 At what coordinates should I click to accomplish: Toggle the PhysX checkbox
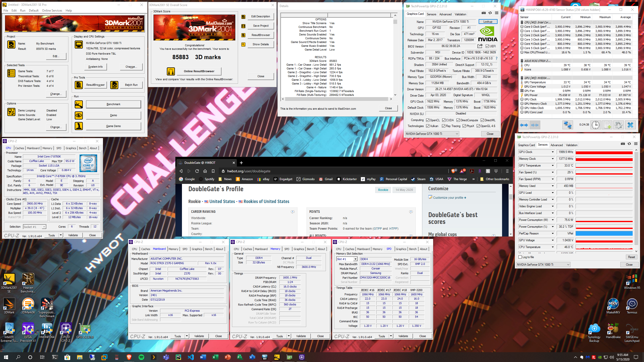[x=464, y=126]
